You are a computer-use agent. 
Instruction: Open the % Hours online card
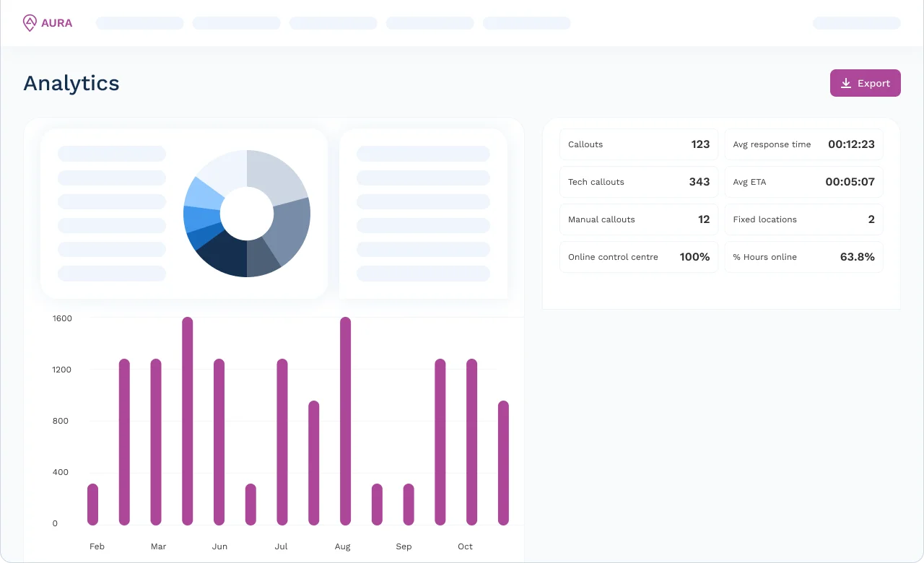coord(803,257)
